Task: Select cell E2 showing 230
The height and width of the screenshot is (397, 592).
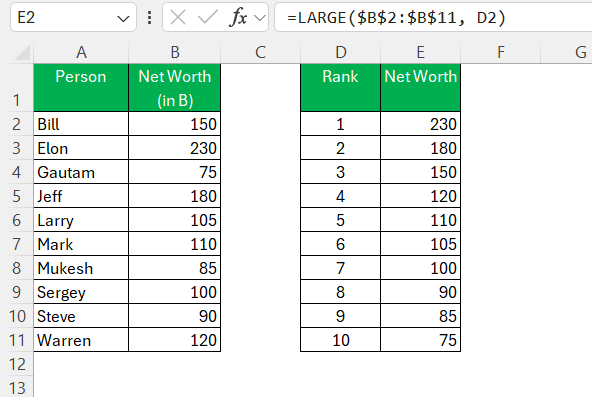Action: [x=421, y=124]
